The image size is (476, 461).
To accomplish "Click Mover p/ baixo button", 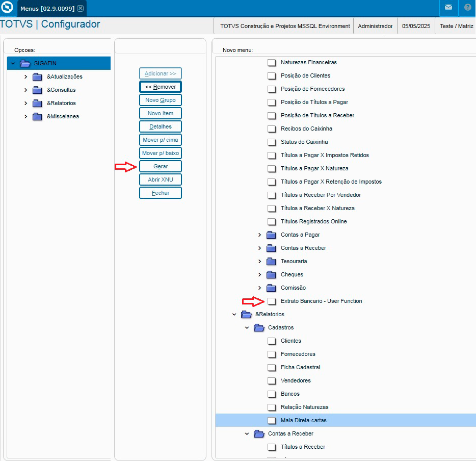I will tap(161, 153).
